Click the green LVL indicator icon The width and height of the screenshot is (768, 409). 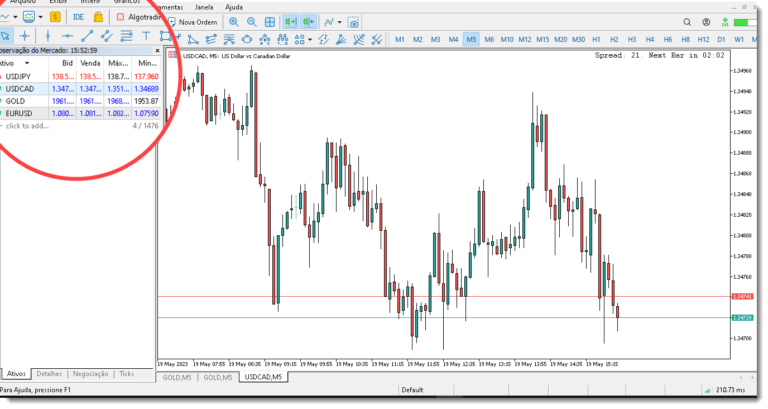click(x=725, y=22)
